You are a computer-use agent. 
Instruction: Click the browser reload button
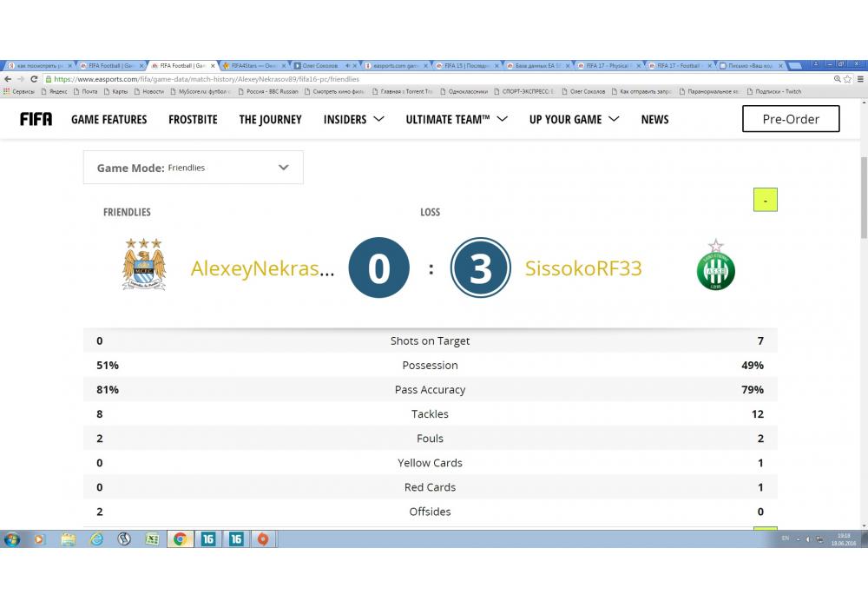32,78
